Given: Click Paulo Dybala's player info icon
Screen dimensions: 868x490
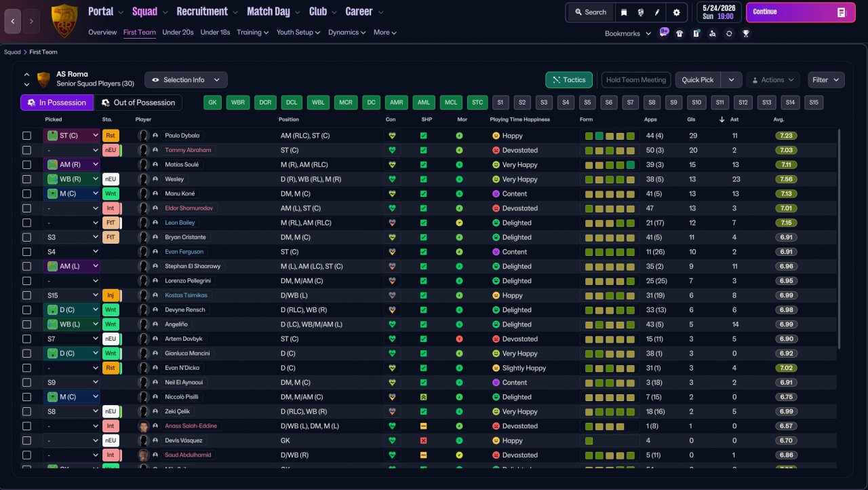Looking at the screenshot, I should pos(155,136).
